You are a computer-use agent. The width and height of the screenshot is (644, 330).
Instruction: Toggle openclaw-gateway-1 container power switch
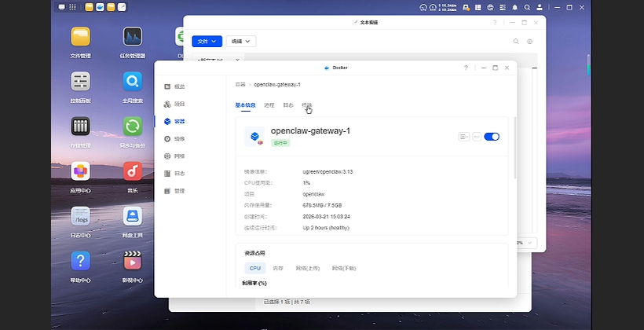point(492,137)
